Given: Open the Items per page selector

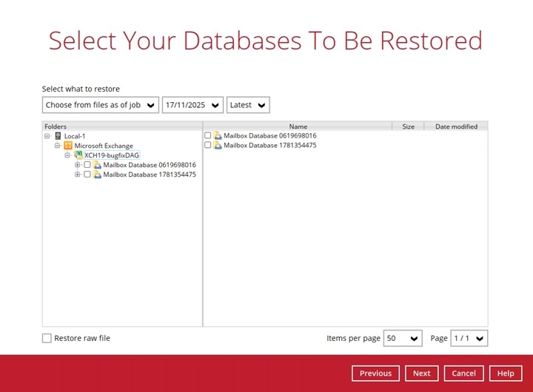Looking at the screenshot, I should click(403, 338).
